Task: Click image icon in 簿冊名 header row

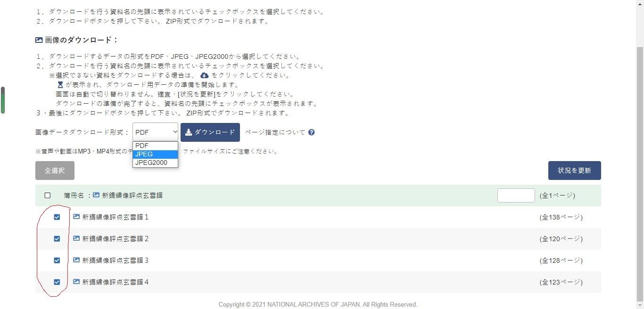Action: click(96, 195)
